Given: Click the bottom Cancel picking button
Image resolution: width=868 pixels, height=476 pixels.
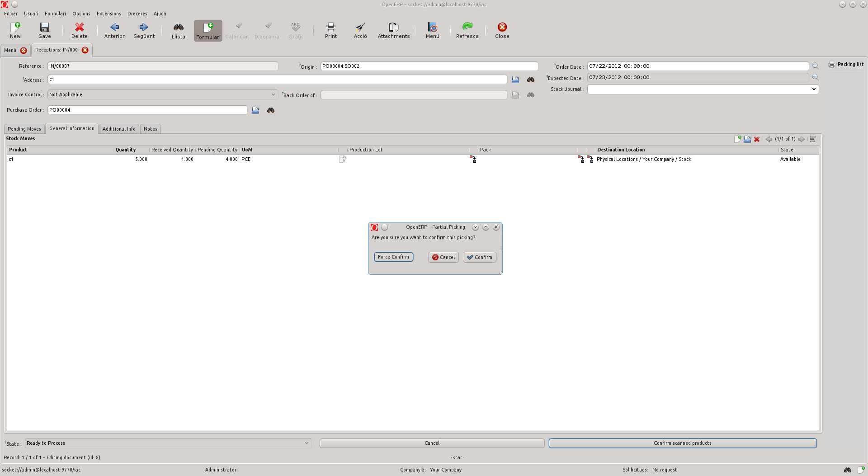Looking at the screenshot, I should tap(432, 443).
